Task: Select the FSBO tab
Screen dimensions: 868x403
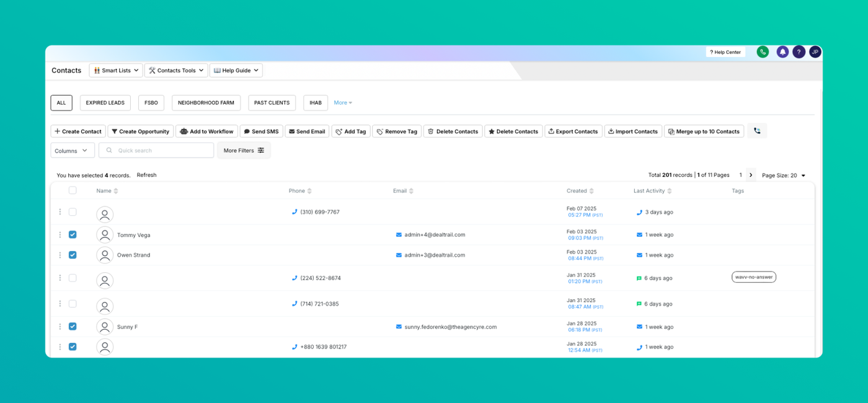Action: pos(151,103)
